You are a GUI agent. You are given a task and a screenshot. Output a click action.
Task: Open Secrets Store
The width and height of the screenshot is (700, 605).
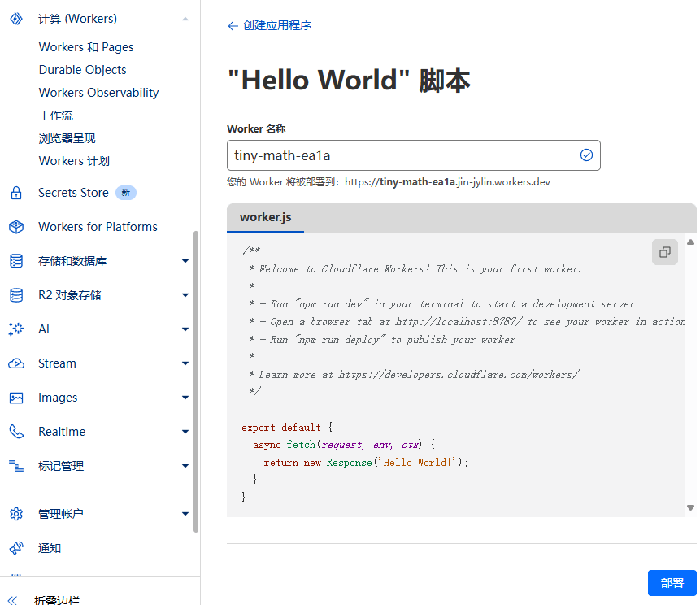pos(74,193)
